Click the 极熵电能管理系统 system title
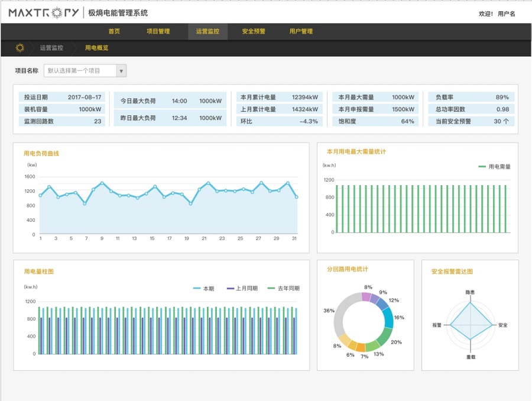This screenshot has height=401, width=532. [118, 13]
